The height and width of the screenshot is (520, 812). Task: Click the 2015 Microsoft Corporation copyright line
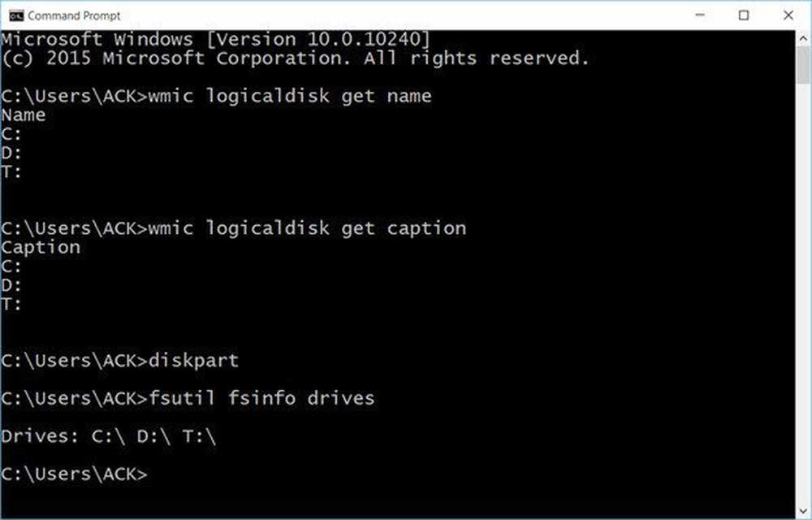(295, 58)
